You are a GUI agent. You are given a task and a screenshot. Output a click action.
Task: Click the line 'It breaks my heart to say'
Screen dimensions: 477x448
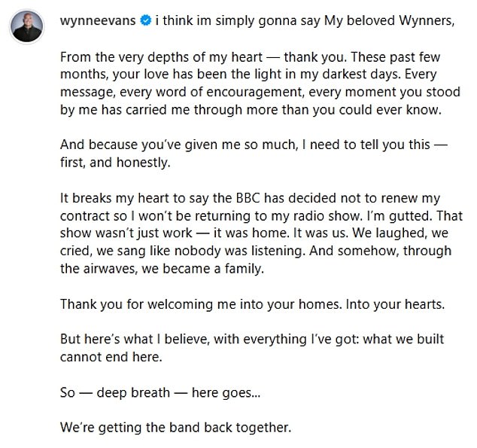tap(250, 198)
